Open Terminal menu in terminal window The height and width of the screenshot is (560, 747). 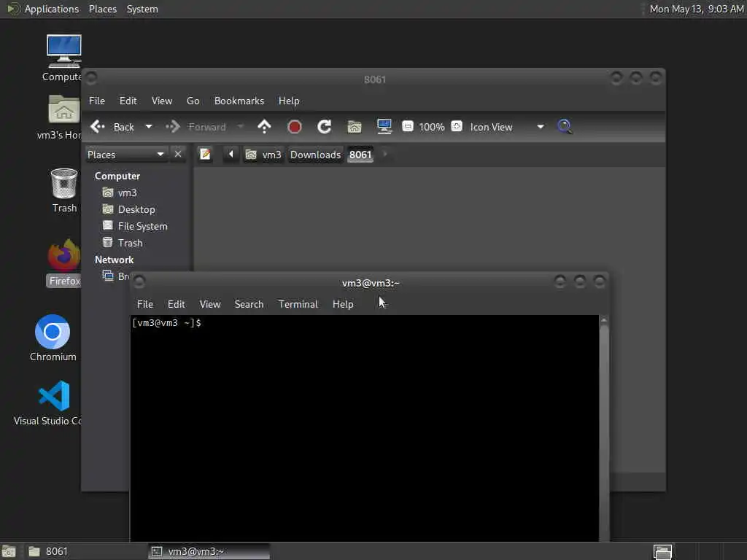pyautogui.click(x=298, y=304)
